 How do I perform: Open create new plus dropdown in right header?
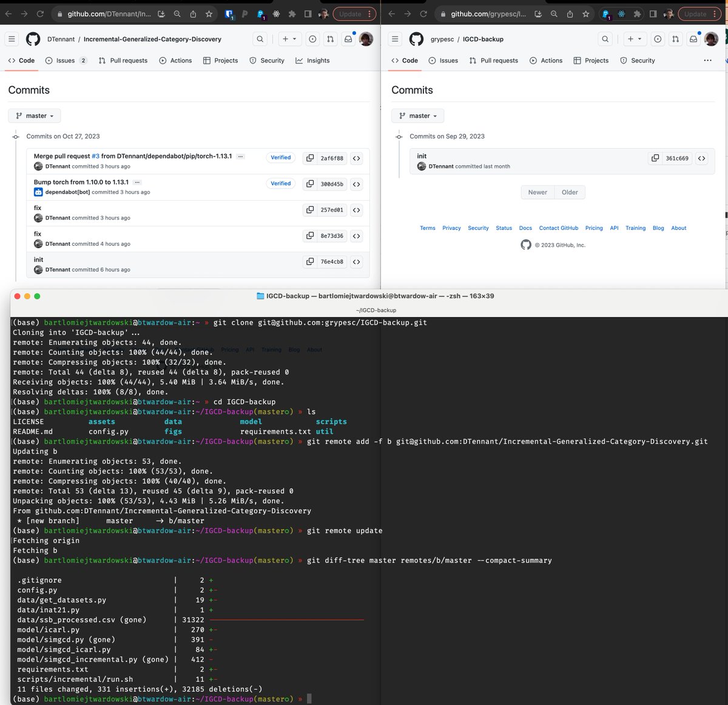[635, 39]
